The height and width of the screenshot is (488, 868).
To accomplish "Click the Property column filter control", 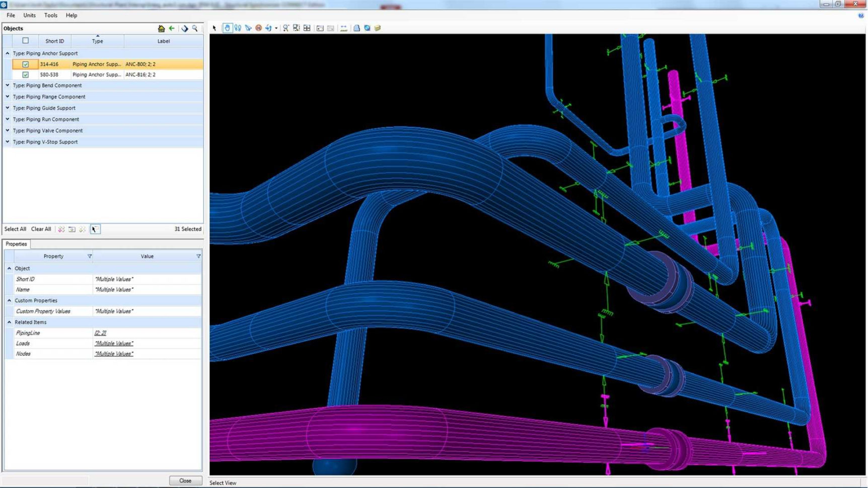I will pyautogui.click(x=90, y=256).
